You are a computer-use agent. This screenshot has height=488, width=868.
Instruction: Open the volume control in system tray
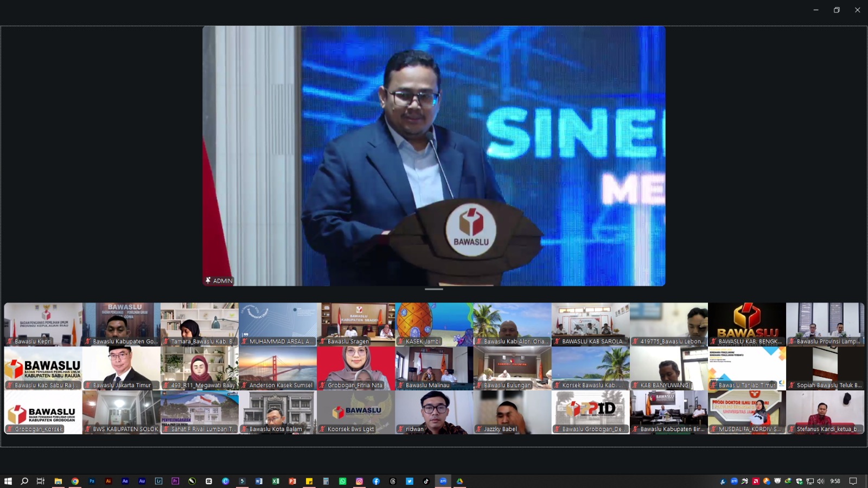(x=820, y=481)
